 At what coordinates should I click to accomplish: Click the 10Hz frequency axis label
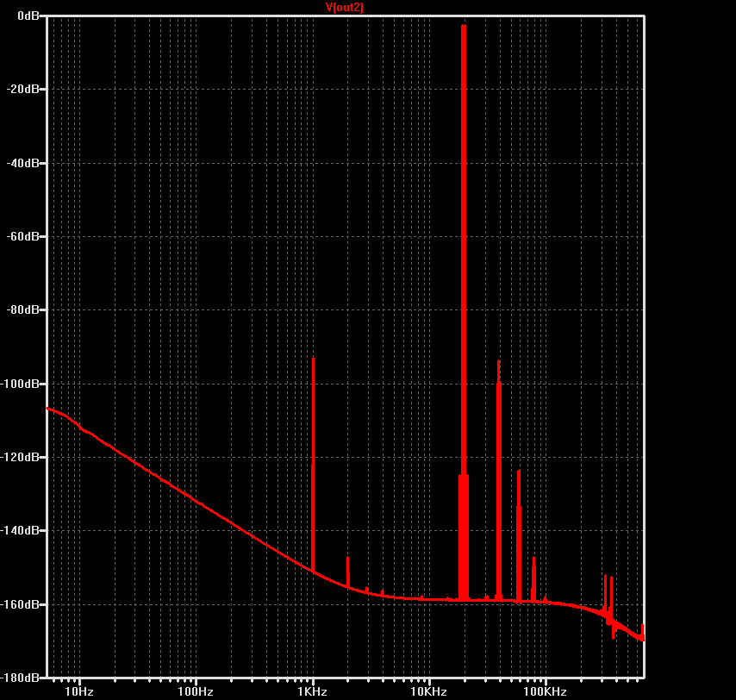click(x=79, y=691)
